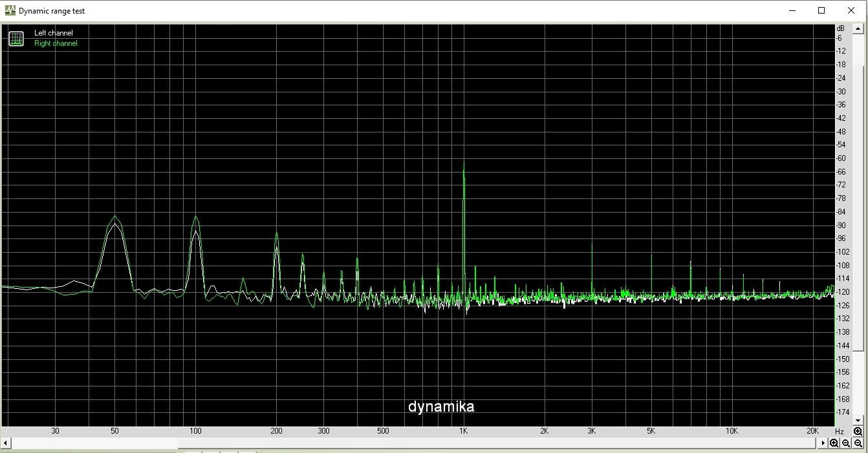Viewport: 868px width, 453px height.
Task: Zoom out the vertical dB axis
Action: click(858, 443)
